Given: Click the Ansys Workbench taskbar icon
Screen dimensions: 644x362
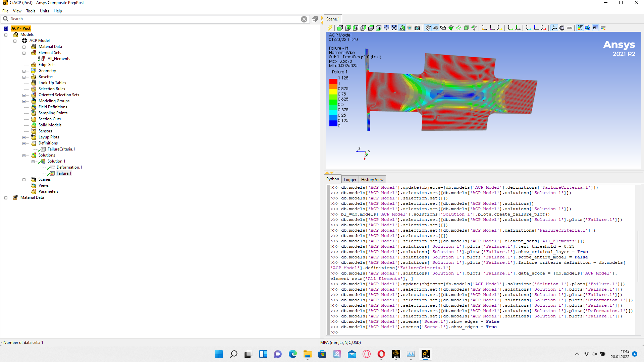Looking at the screenshot, I should 396,354.
